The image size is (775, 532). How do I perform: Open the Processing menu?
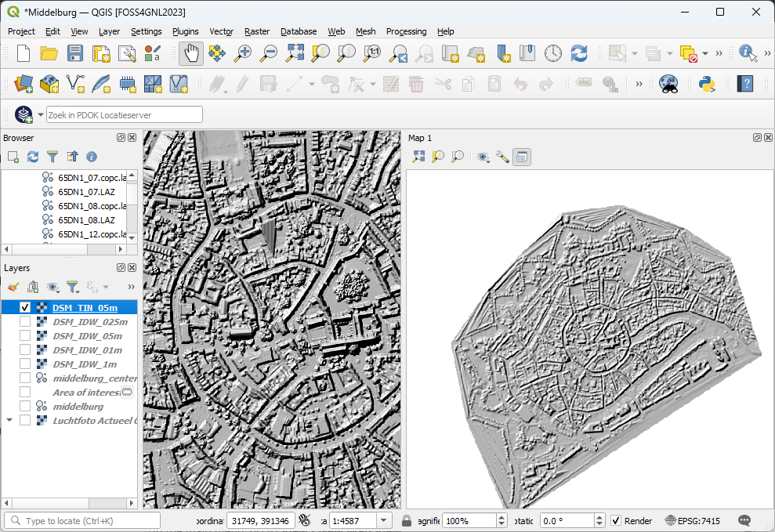pos(406,31)
